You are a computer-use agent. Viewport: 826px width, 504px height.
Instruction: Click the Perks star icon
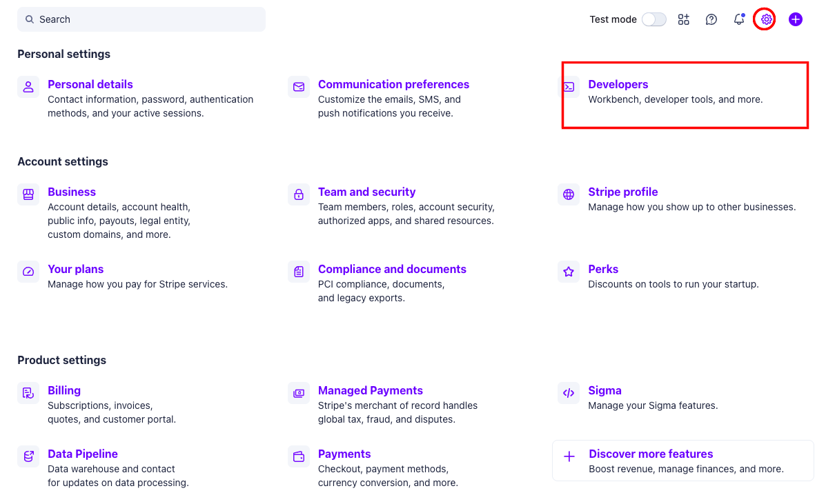568,272
